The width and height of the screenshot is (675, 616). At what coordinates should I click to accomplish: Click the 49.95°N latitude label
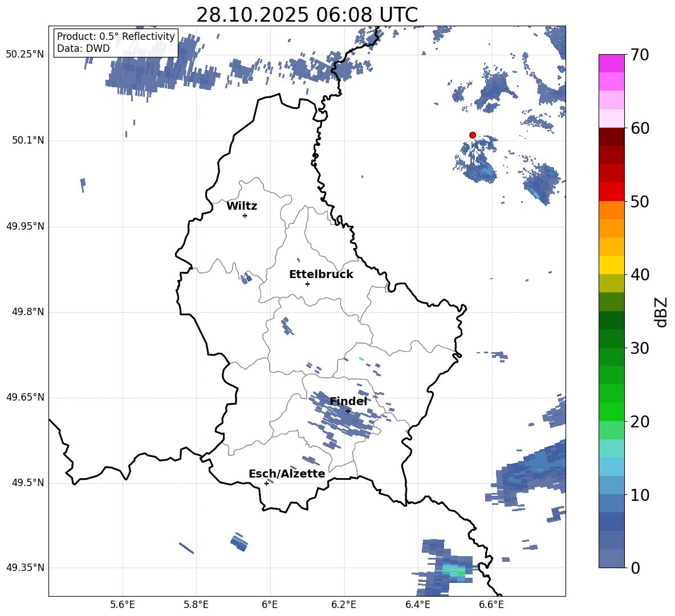coord(25,226)
